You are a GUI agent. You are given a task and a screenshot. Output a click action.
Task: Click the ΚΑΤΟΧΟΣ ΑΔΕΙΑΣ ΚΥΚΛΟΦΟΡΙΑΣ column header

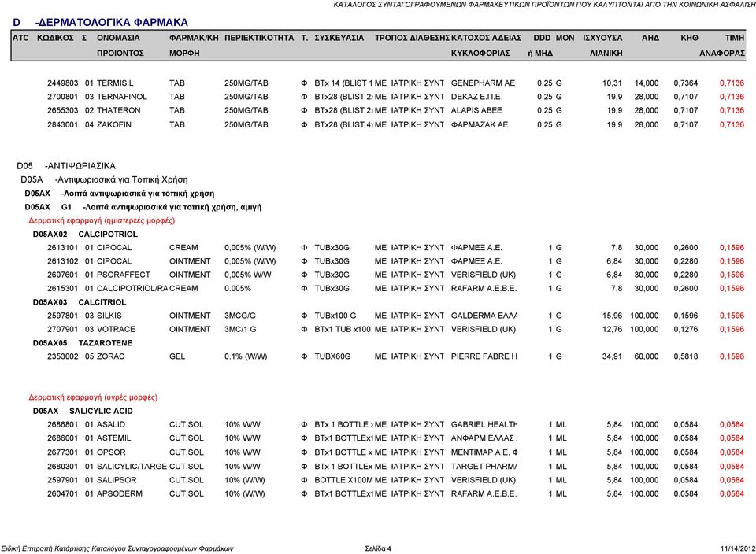pyautogui.click(x=486, y=46)
